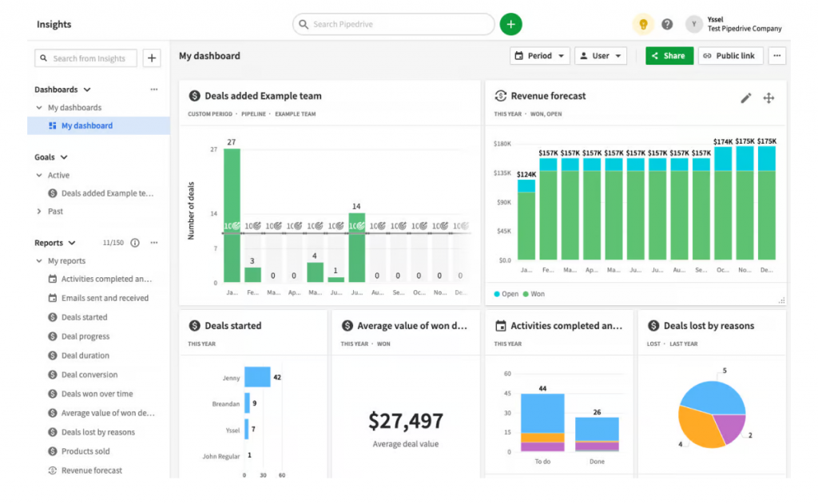Open My dashboard in the sidebar

(86, 125)
